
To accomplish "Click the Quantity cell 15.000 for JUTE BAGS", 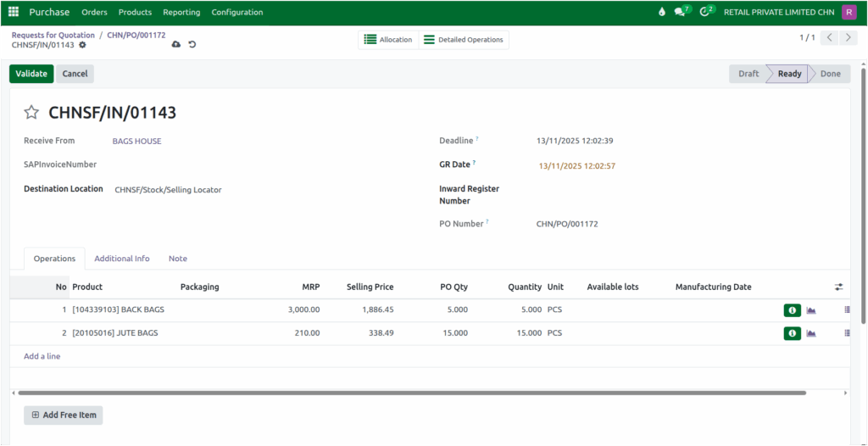I will tap(529, 333).
